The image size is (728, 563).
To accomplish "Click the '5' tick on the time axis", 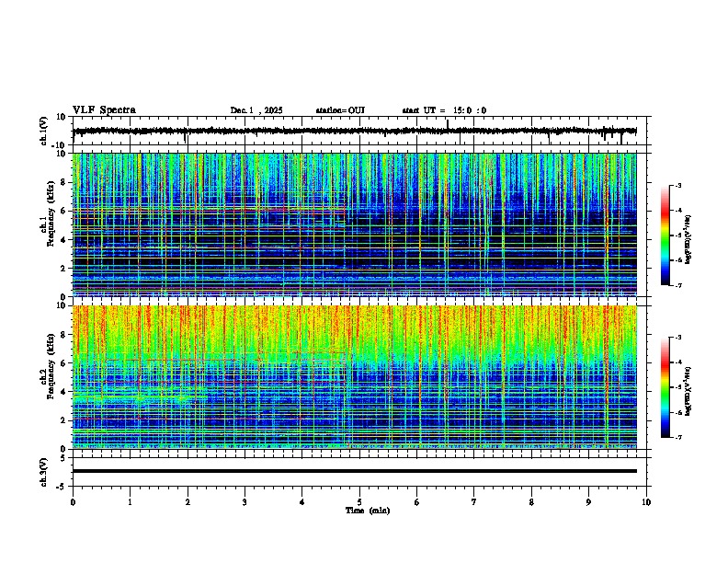I will (359, 502).
